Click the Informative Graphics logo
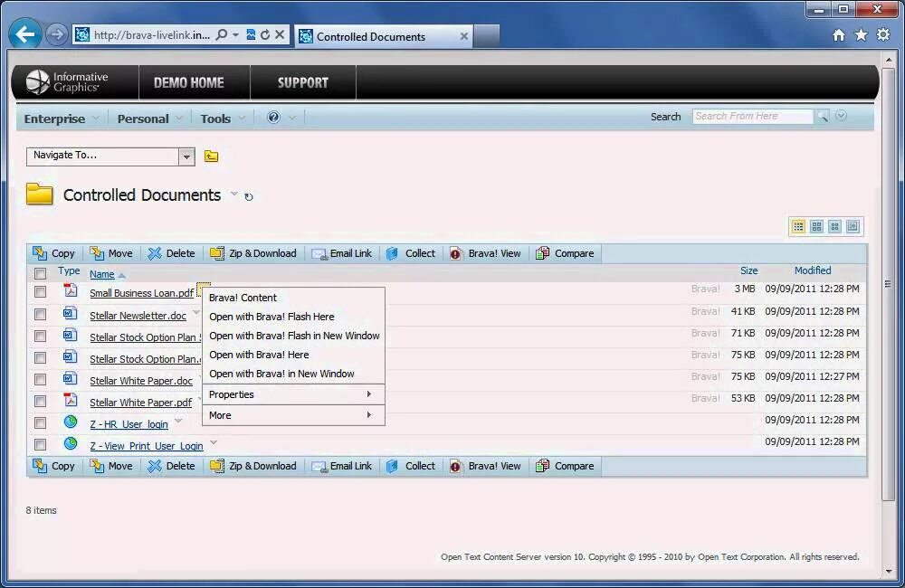This screenshot has height=588, width=905. [68, 82]
